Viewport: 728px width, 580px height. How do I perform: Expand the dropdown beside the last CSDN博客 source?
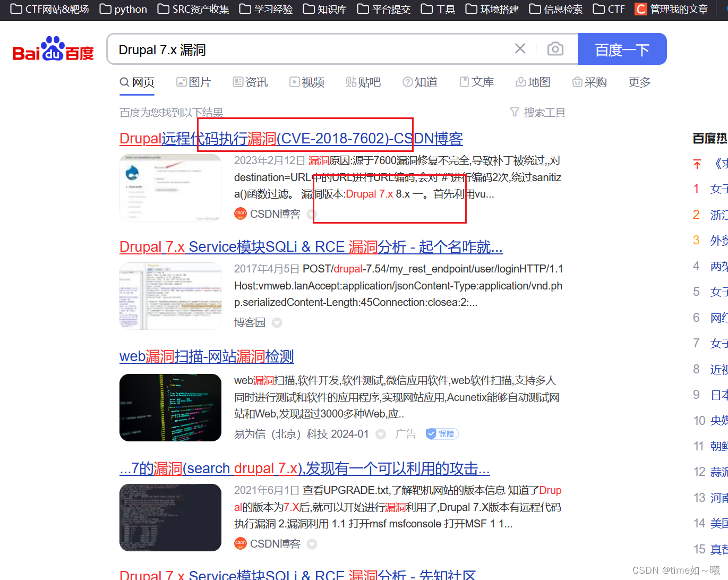pos(312,544)
